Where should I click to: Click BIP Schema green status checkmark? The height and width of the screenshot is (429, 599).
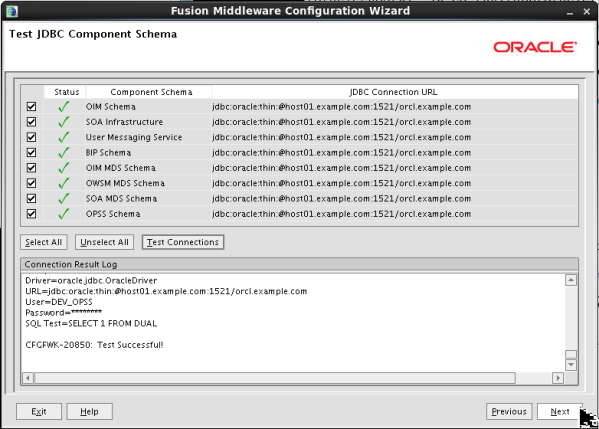[x=64, y=152]
